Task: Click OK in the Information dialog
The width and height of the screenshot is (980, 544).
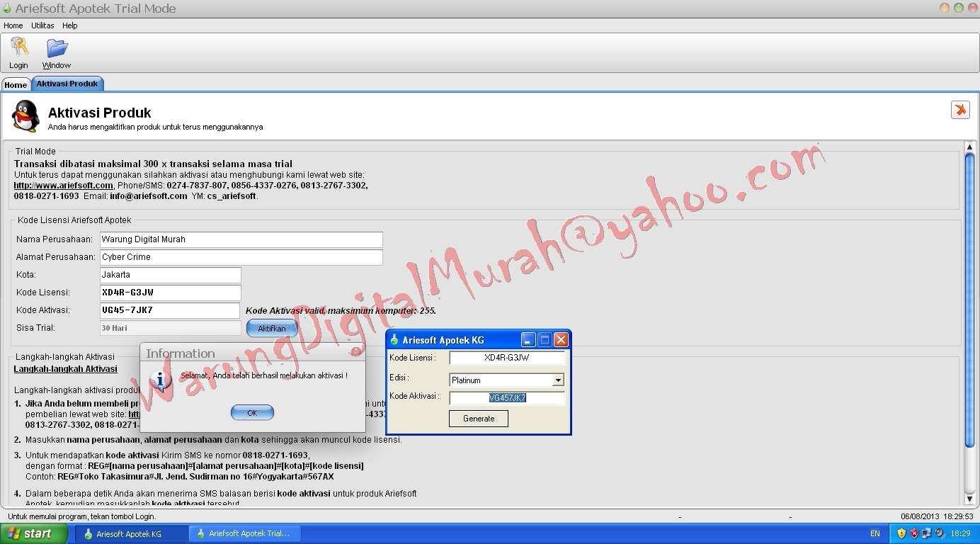Action: click(252, 412)
